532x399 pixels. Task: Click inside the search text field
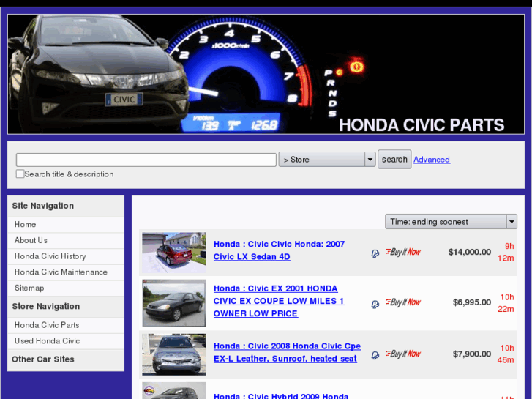(x=146, y=160)
